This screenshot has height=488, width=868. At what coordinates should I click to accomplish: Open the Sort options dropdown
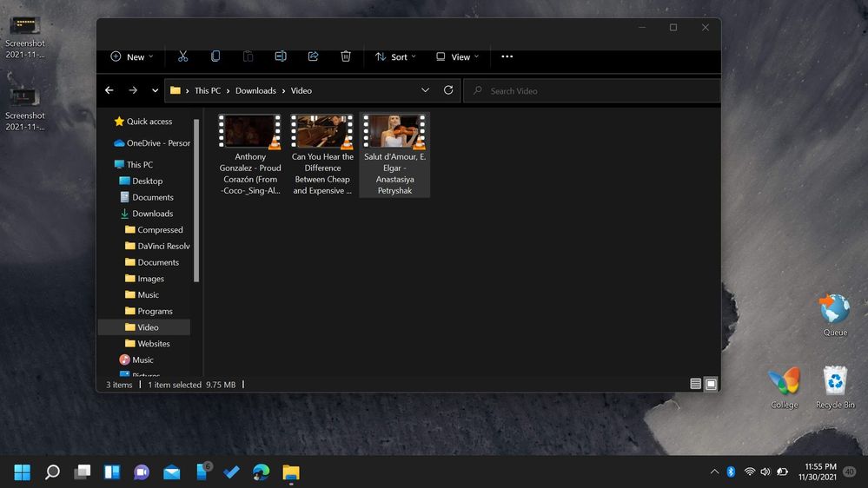tap(395, 57)
